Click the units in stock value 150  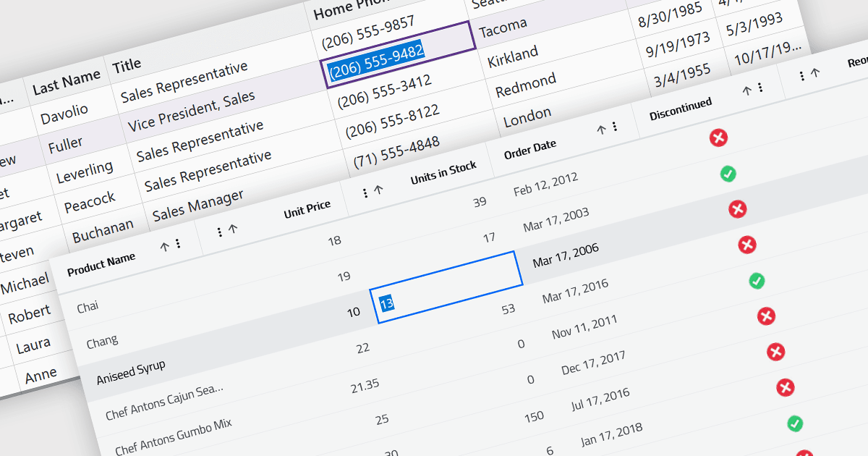tap(534, 416)
